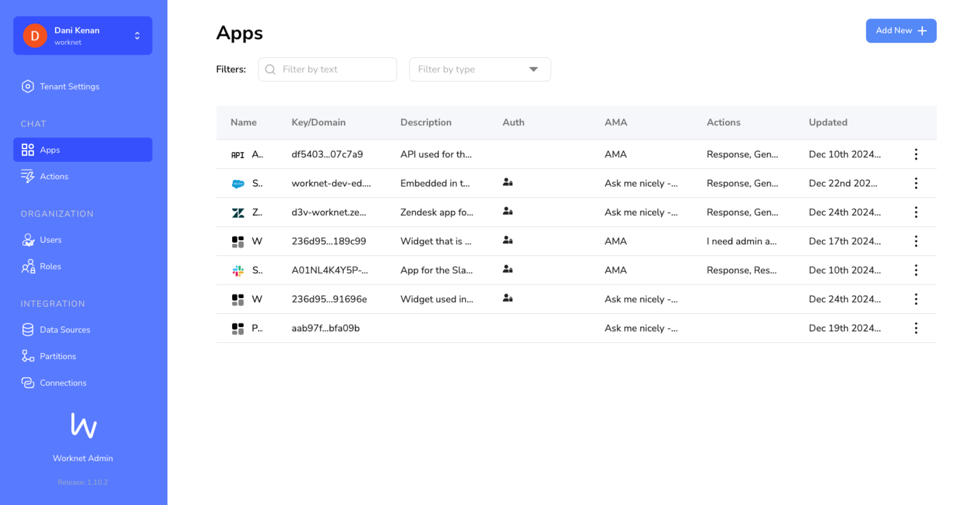Click the API app icon in the first row
Image resolution: width=980 pixels, height=505 pixels.
[x=237, y=155]
